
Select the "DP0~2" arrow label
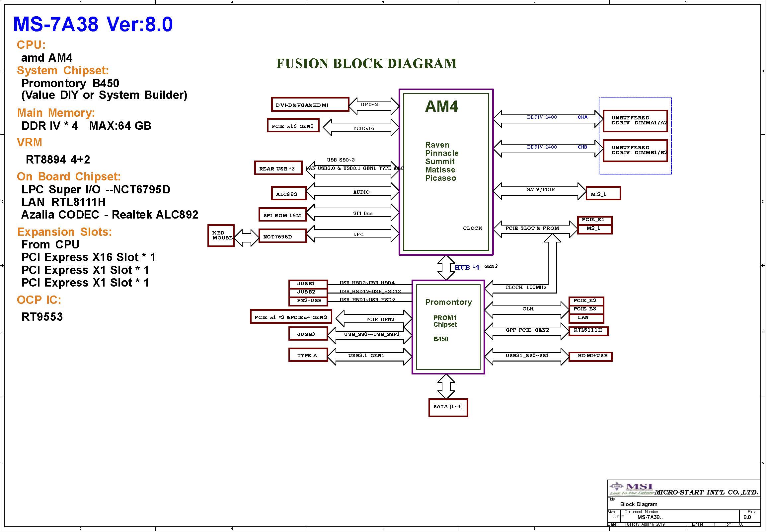pos(369,105)
